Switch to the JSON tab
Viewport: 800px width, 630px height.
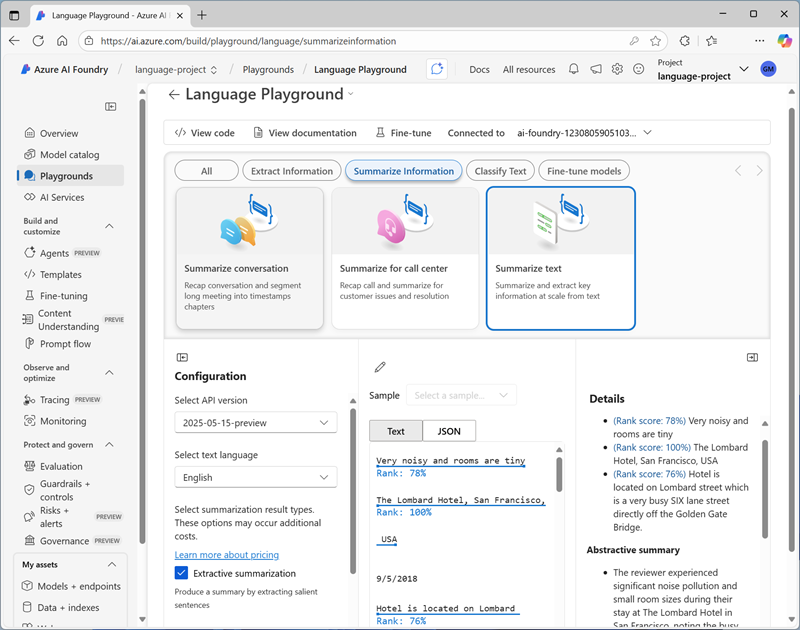(449, 431)
